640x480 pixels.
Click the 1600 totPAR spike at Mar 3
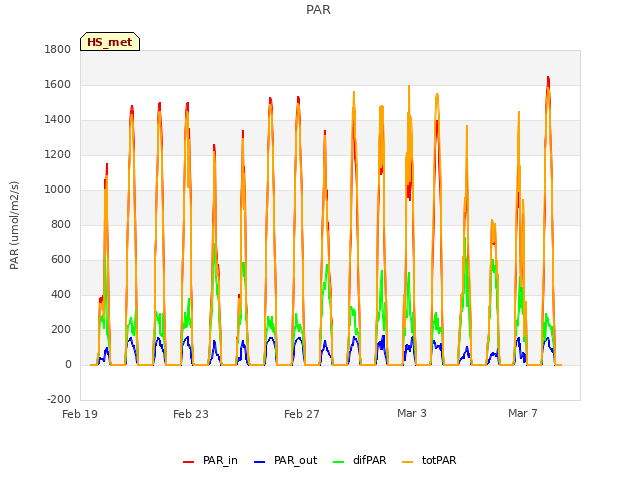click(x=409, y=86)
